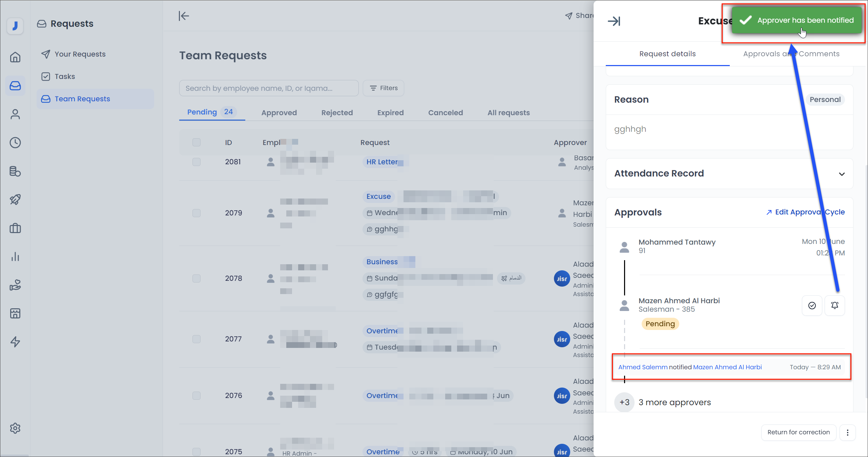The height and width of the screenshot is (457, 868).
Task: Click Return for correction button
Action: pyautogui.click(x=799, y=432)
